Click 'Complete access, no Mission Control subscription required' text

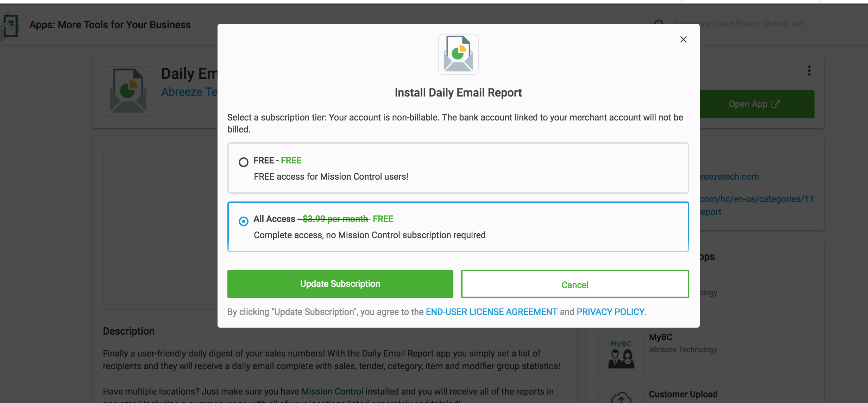(x=370, y=235)
